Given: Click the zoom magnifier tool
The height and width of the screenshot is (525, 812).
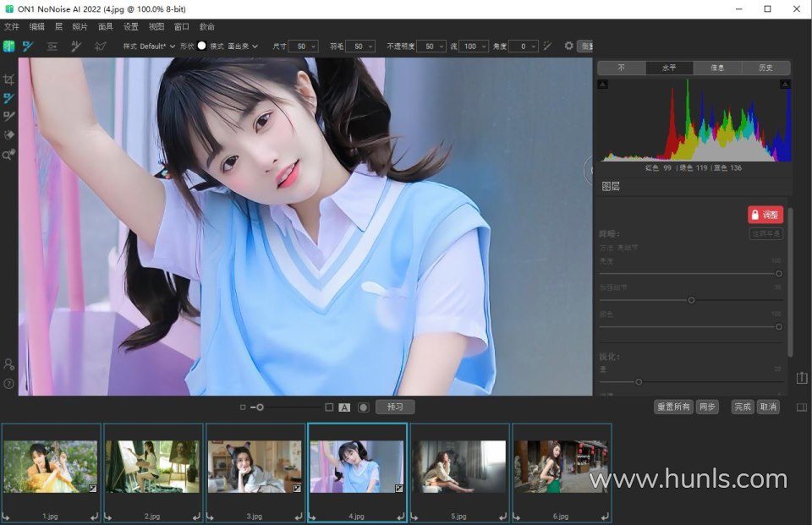Looking at the screenshot, I should 9,155.
